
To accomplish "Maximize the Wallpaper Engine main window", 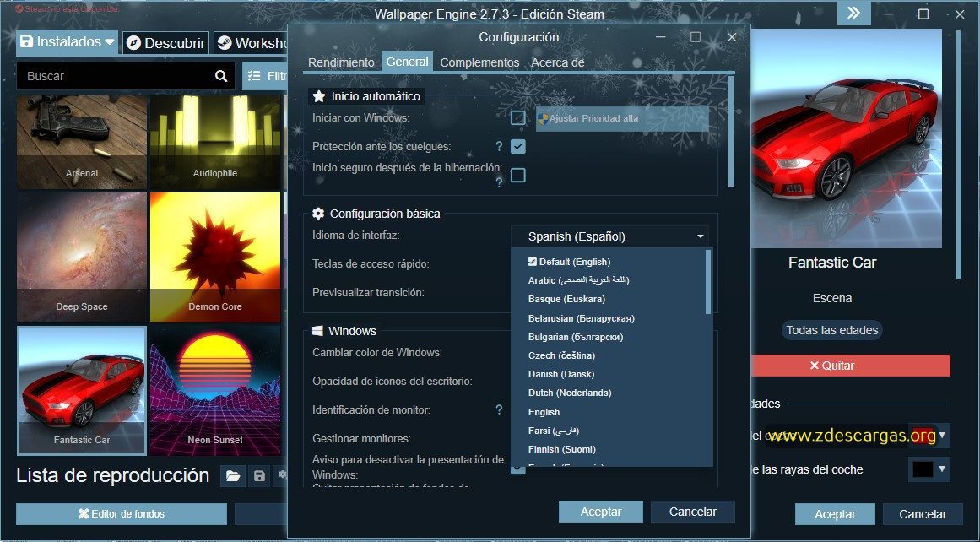I will [x=923, y=14].
